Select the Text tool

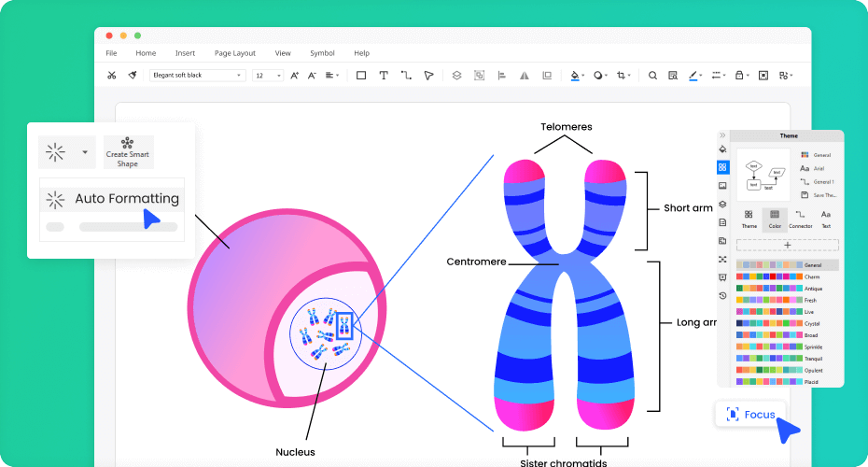click(383, 76)
